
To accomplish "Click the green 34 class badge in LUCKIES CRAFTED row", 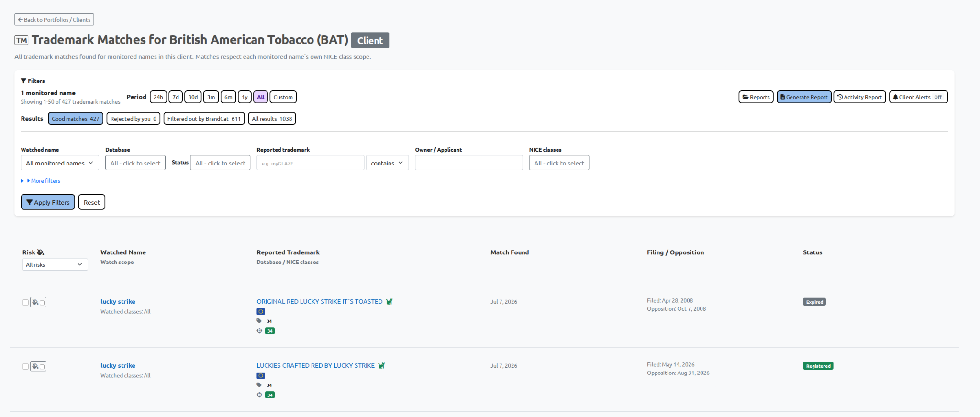I will pos(270,395).
